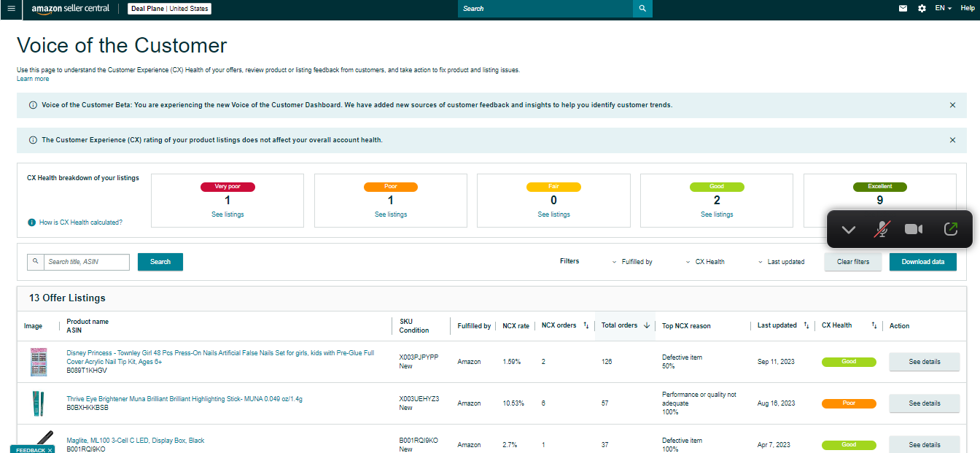Click the Fair yellow badge
The image size is (980, 453).
point(553,187)
